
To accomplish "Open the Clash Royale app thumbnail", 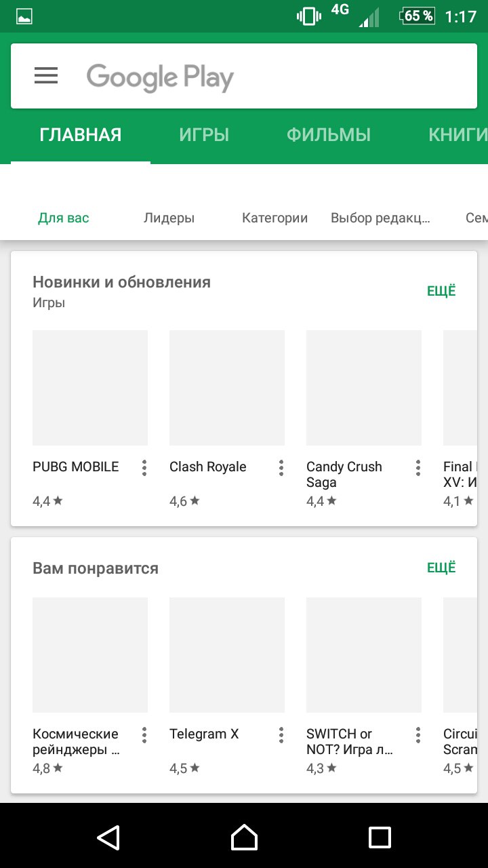I will [227, 388].
